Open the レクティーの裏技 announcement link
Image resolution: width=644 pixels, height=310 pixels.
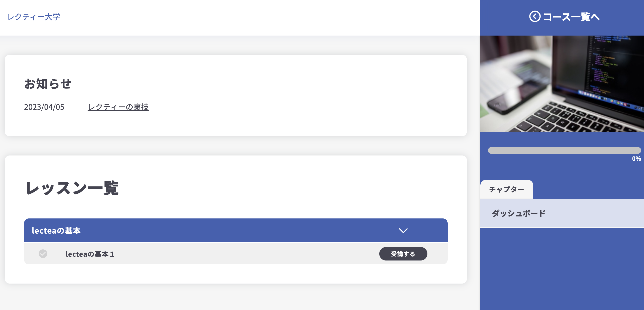[118, 107]
